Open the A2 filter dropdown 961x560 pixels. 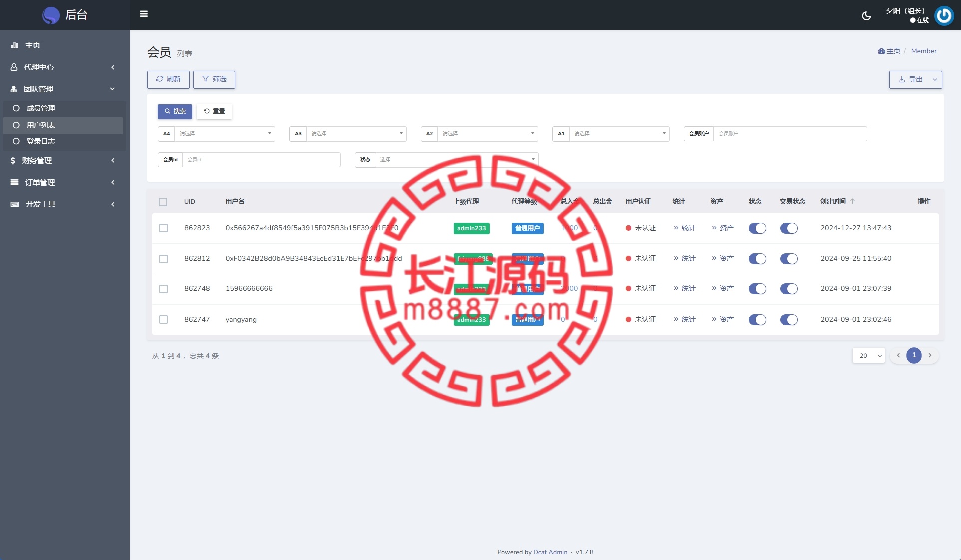(x=488, y=134)
